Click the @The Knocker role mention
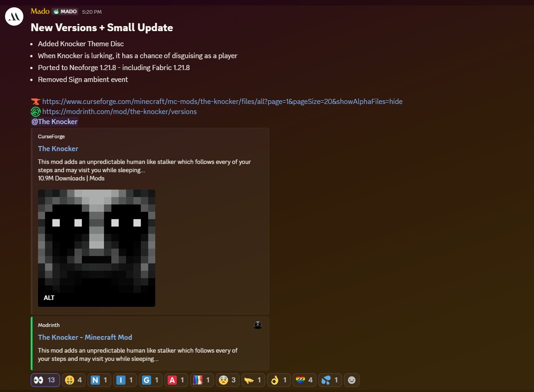 [x=54, y=122]
